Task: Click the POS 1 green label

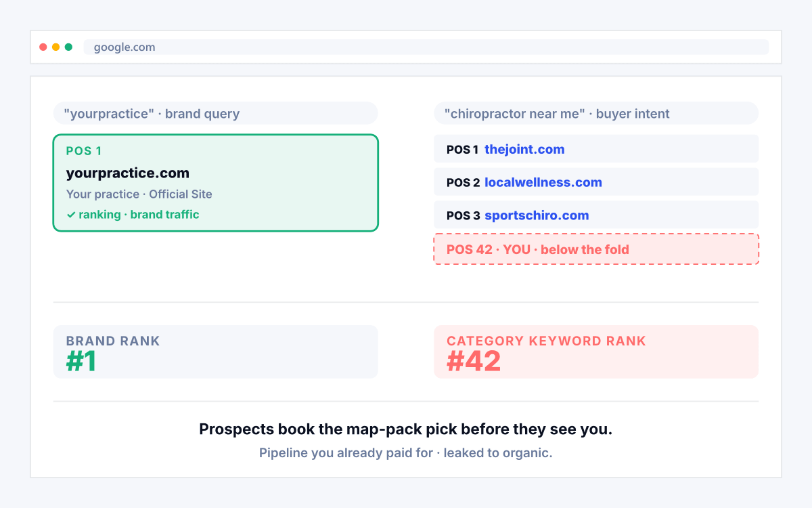Action: (x=84, y=151)
